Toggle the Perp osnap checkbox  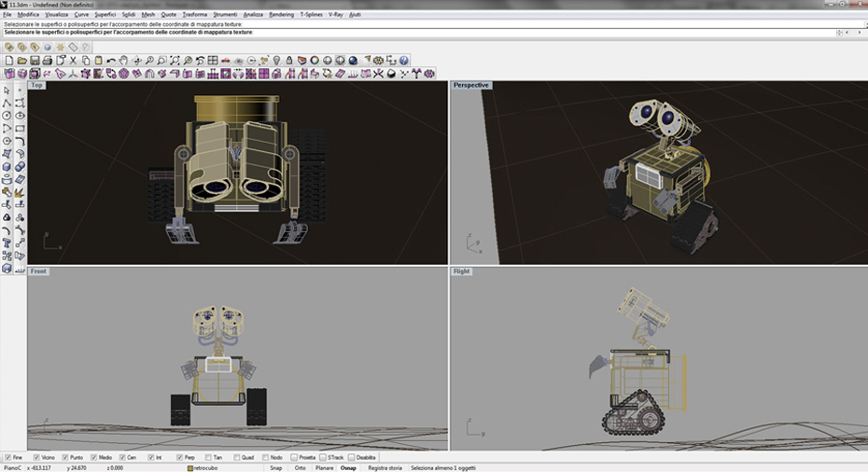tap(179, 458)
